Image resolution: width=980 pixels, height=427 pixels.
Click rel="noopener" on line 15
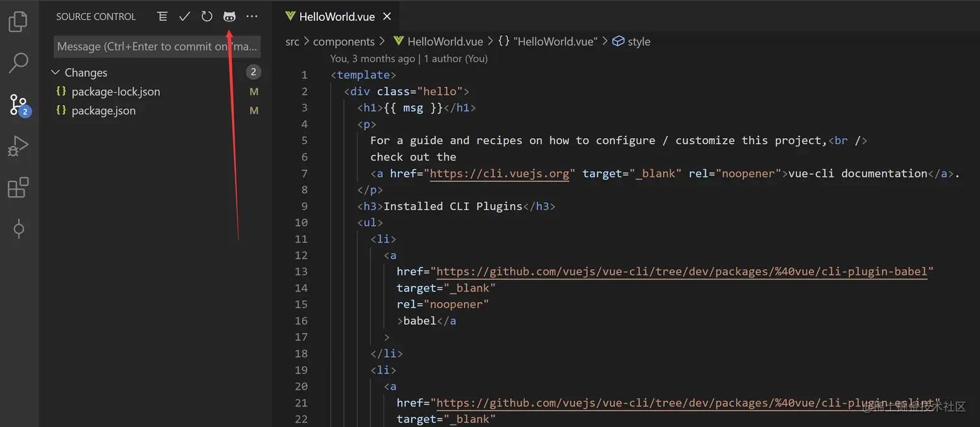(443, 304)
